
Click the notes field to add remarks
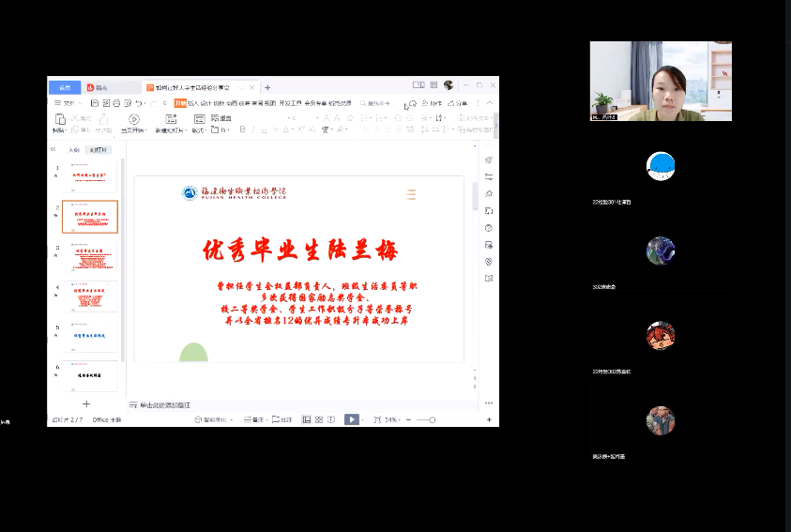[169, 404]
